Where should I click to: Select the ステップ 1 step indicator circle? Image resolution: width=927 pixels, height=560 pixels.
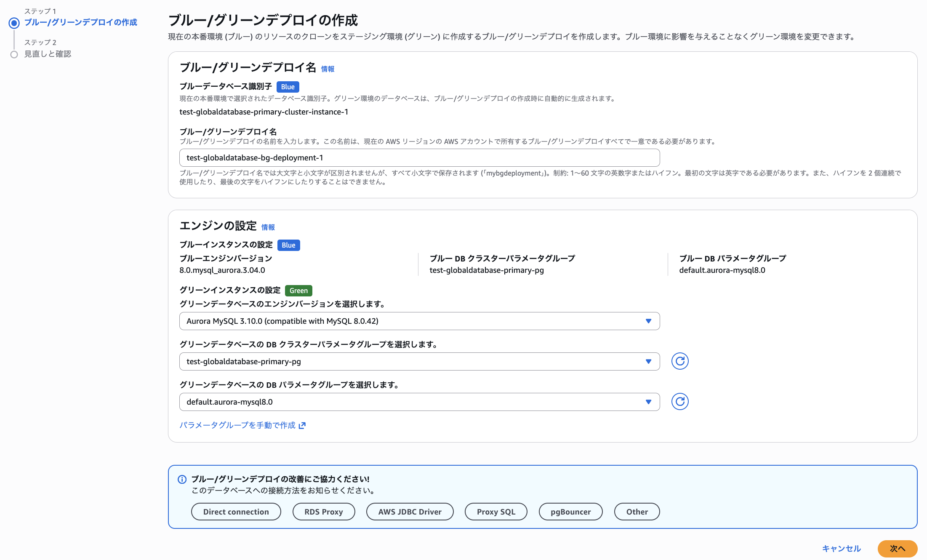tap(14, 23)
